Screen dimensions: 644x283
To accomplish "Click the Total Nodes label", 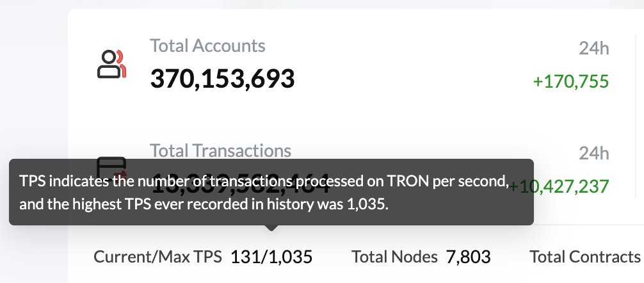I will 394,257.
